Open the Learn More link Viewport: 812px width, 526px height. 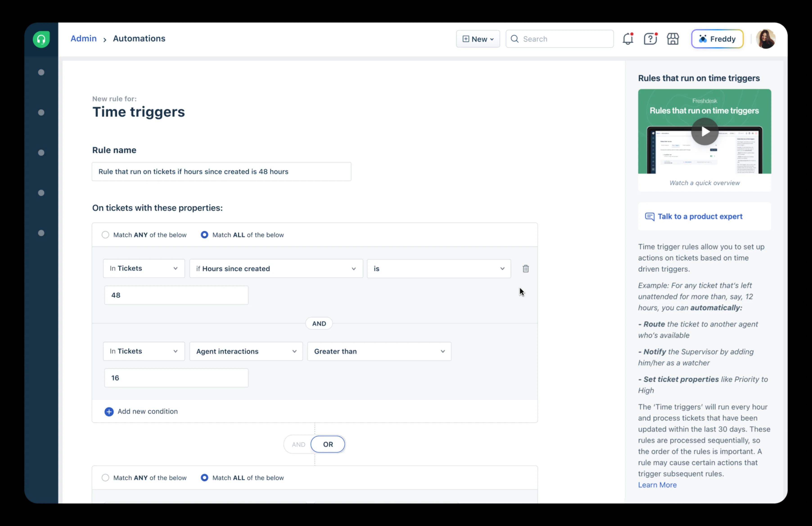[657, 485]
